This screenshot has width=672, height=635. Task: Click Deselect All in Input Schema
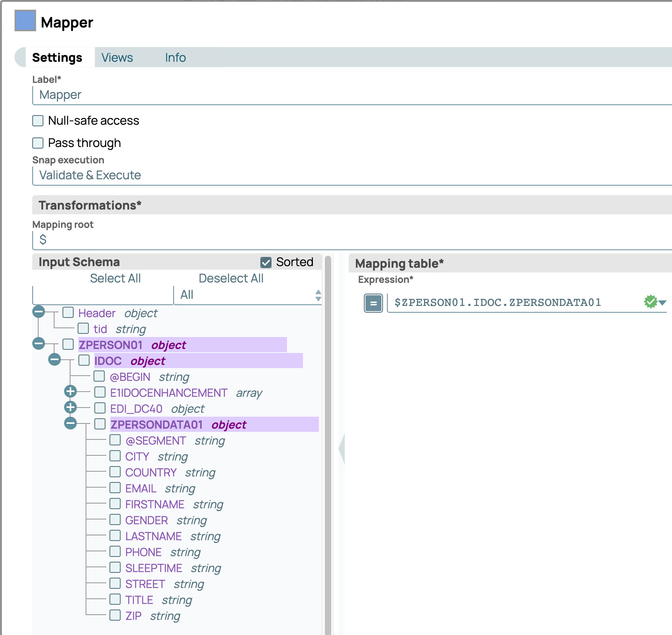point(231,278)
